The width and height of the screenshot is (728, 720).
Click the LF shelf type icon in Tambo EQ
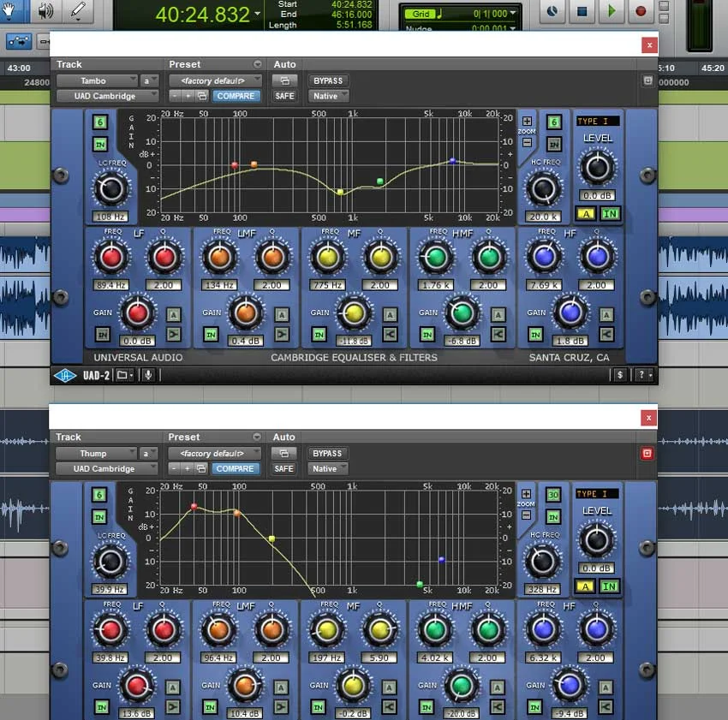pos(174,335)
